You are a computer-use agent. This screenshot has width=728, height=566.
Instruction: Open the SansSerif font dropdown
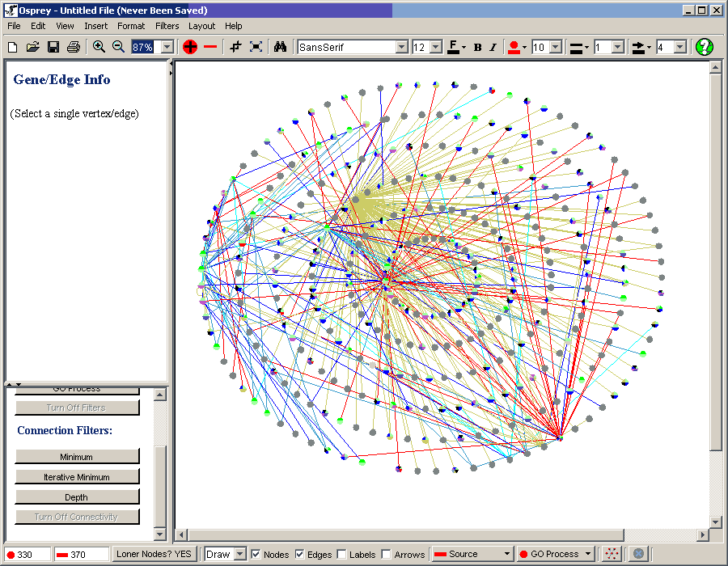coord(401,48)
